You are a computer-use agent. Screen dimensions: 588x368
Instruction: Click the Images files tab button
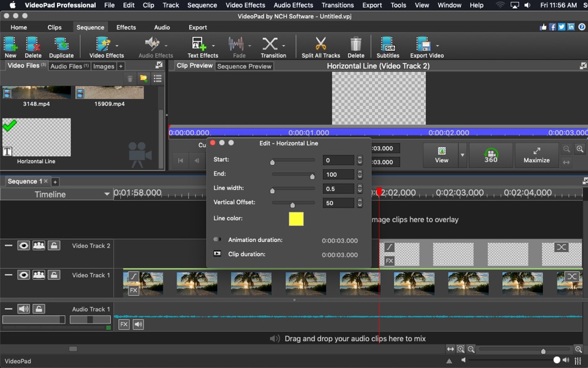point(103,65)
